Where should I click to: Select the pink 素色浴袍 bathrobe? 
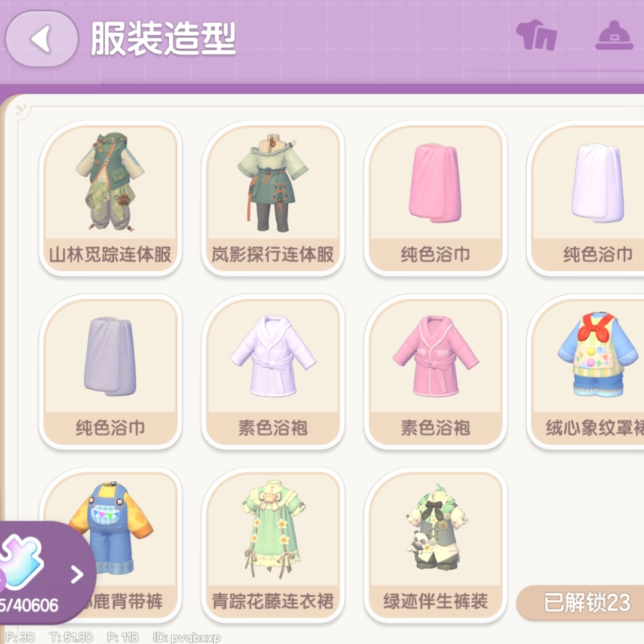point(435,372)
